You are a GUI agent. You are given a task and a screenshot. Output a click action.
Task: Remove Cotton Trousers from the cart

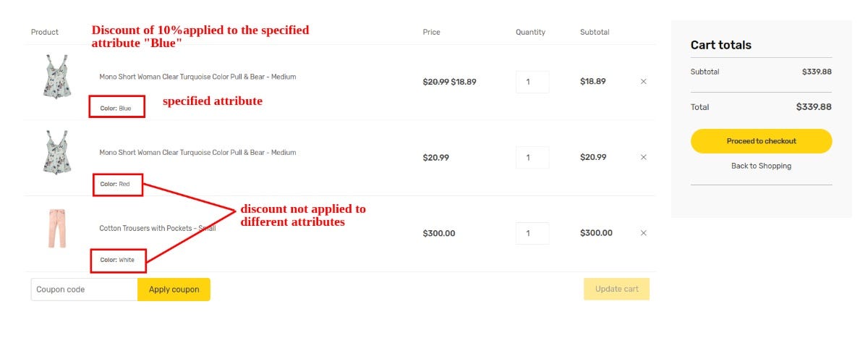pos(643,233)
